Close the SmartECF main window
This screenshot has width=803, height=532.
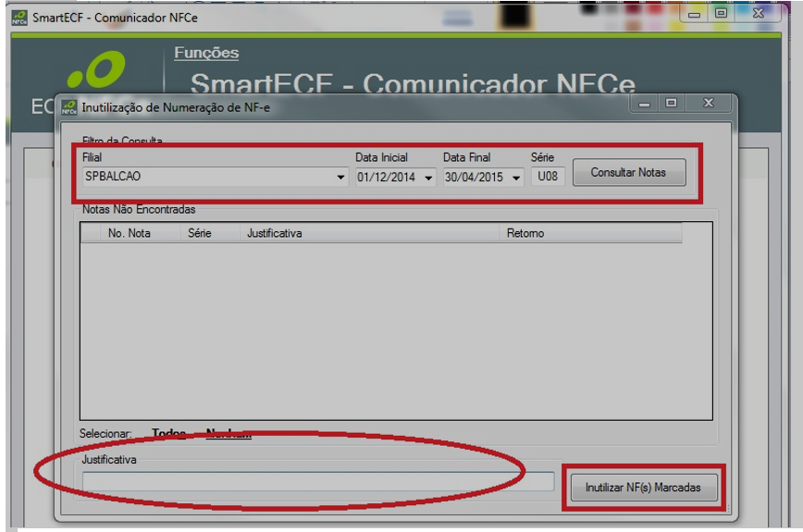[x=758, y=13]
